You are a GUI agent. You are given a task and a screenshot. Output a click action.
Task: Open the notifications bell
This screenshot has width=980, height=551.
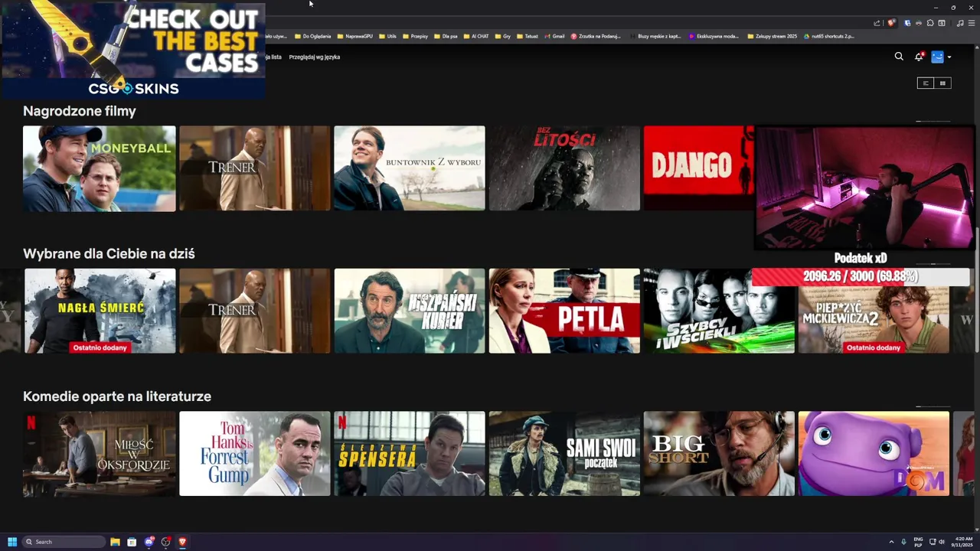point(919,57)
